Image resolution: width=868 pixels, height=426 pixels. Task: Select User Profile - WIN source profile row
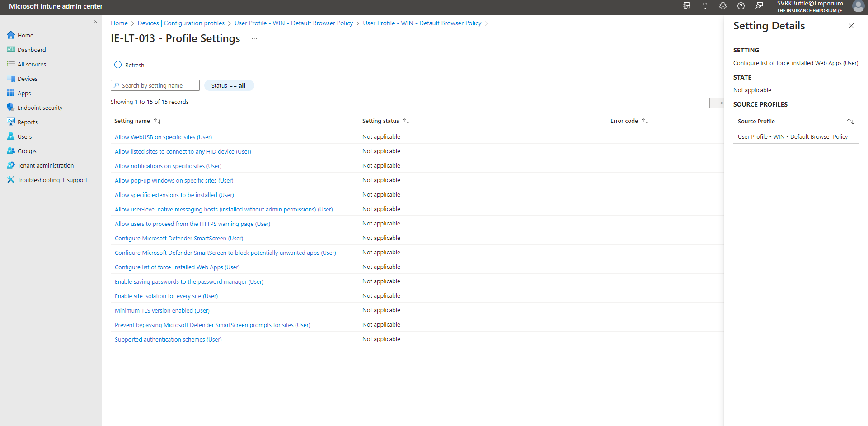[x=796, y=136]
